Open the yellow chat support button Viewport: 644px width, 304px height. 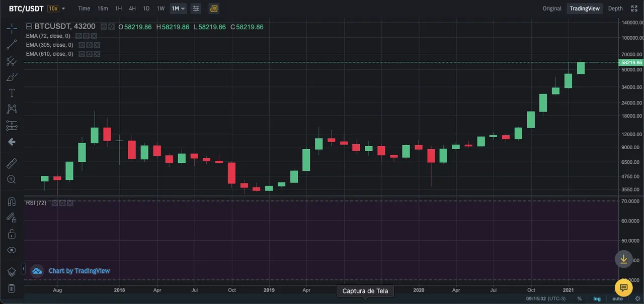623,288
